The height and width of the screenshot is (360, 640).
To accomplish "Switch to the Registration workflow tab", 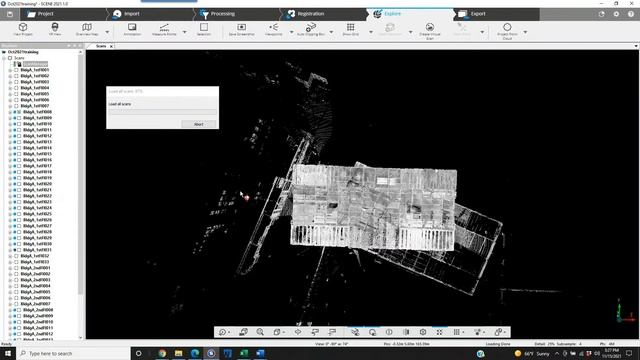I will point(326,14).
